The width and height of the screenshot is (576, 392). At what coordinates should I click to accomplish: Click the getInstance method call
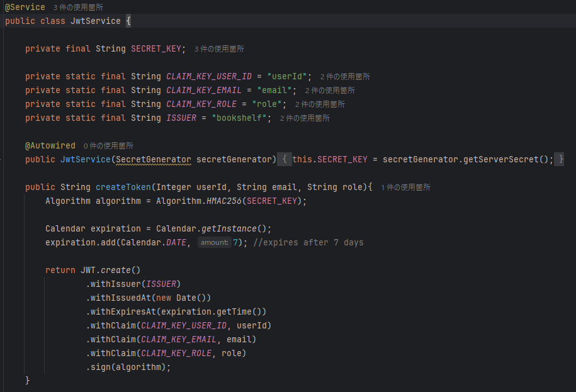click(x=229, y=228)
